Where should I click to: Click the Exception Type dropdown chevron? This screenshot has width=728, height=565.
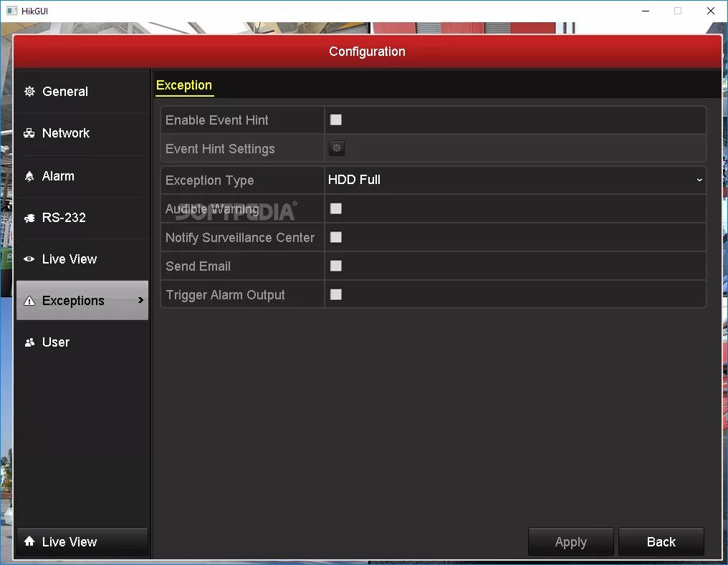[x=699, y=180]
